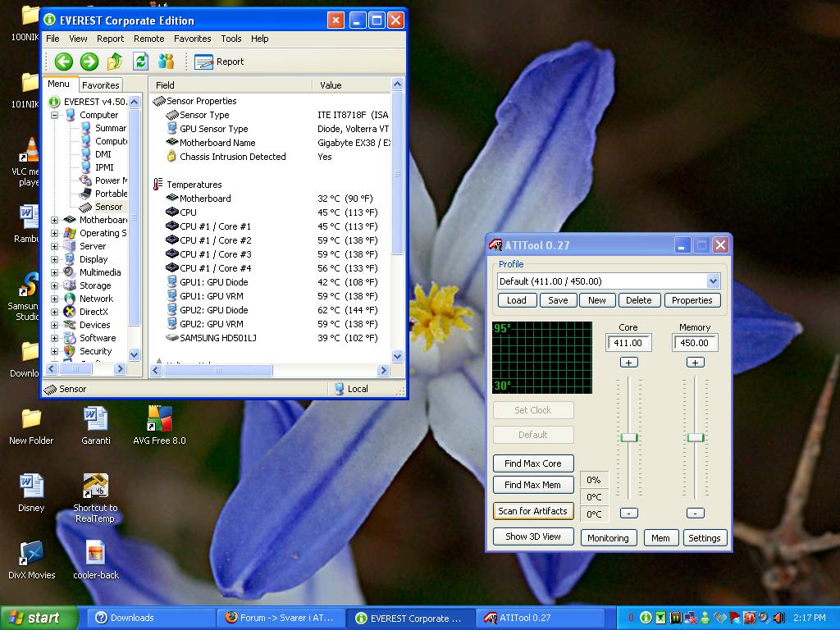The width and height of the screenshot is (840, 630).
Task: Switch to the Favorites tab in EVEREST
Action: click(101, 85)
